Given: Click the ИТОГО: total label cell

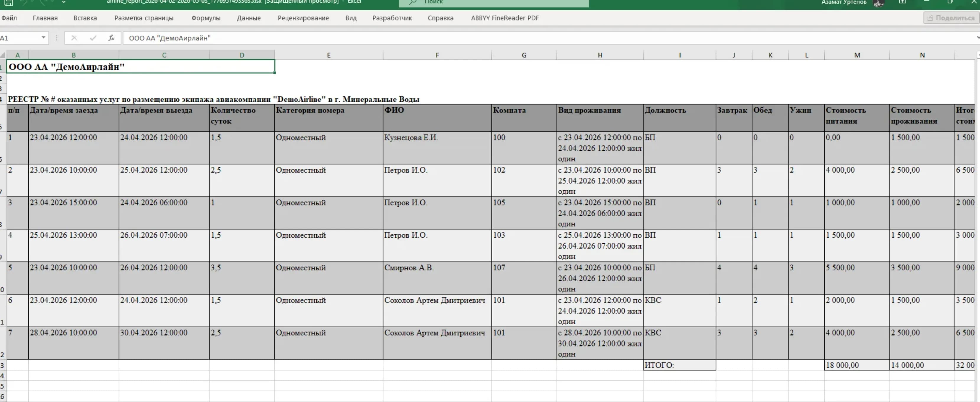Looking at the screenshot, I should pos(680,365).
